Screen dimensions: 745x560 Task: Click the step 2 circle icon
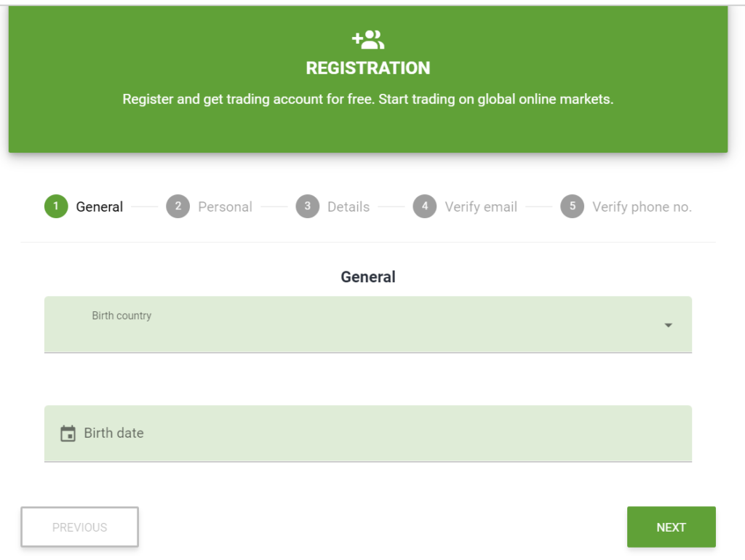(178, 206)
